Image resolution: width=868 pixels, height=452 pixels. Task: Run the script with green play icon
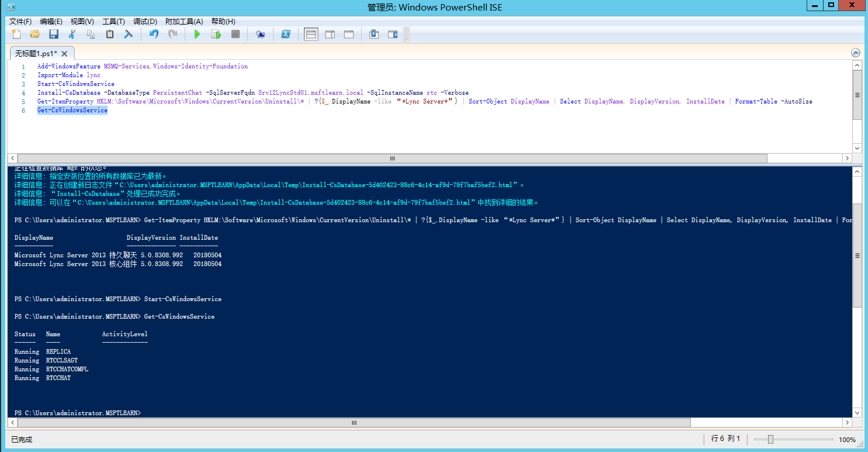pos(198,34)
